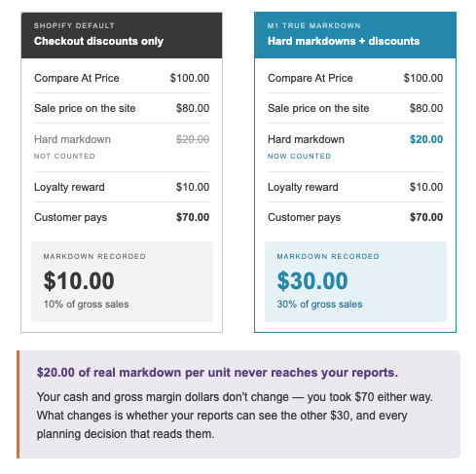The height and width of the screenshot is (474, 476).
Task: Click the 30% of gross sales text
Action: click(x=319, y=304)
